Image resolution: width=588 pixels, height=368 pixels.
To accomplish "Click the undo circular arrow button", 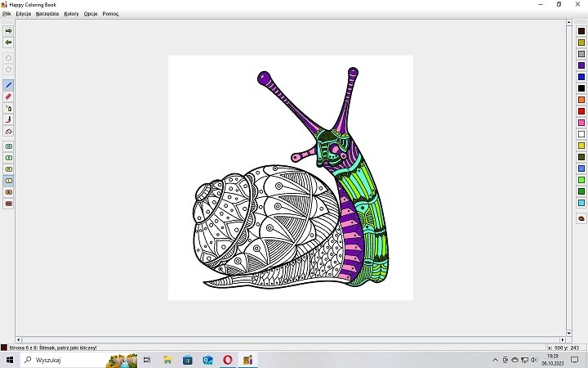I will pyautogui.click(x=9, y=58).
